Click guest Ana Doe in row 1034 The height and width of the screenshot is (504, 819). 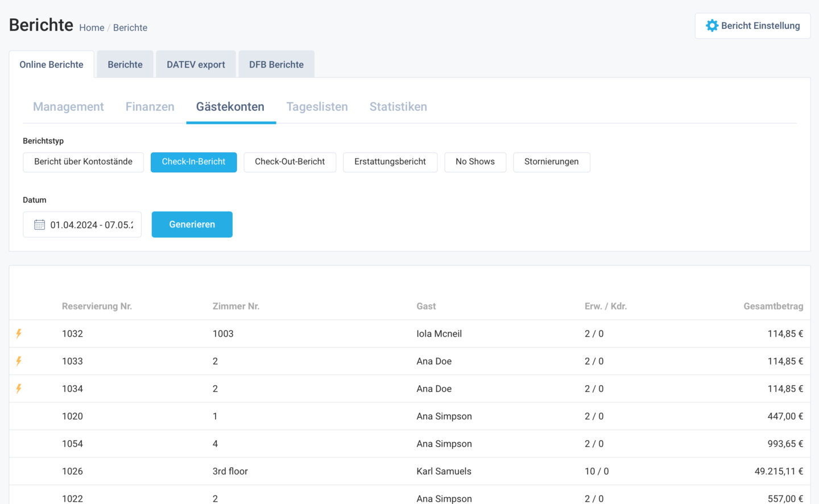pos(434,389)
